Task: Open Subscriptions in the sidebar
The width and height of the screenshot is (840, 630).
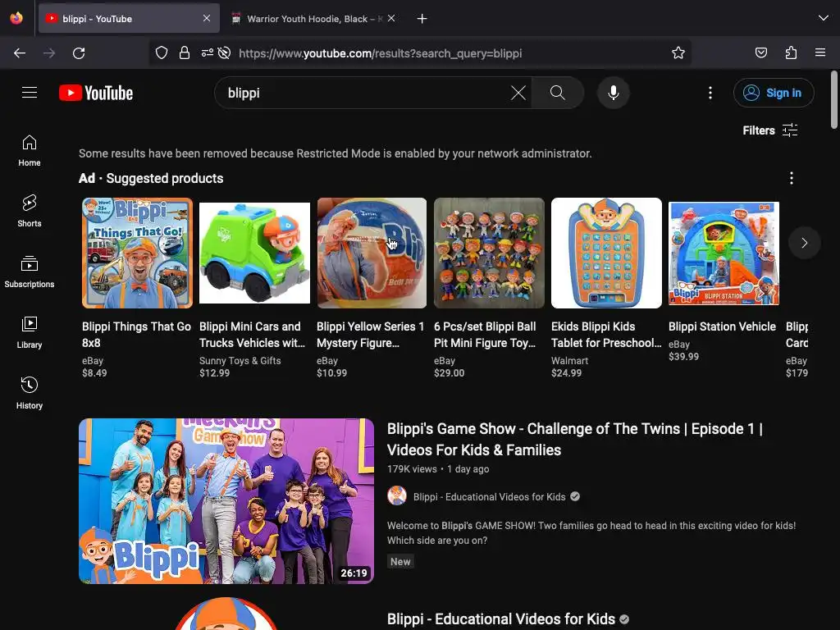Action: 30,272
